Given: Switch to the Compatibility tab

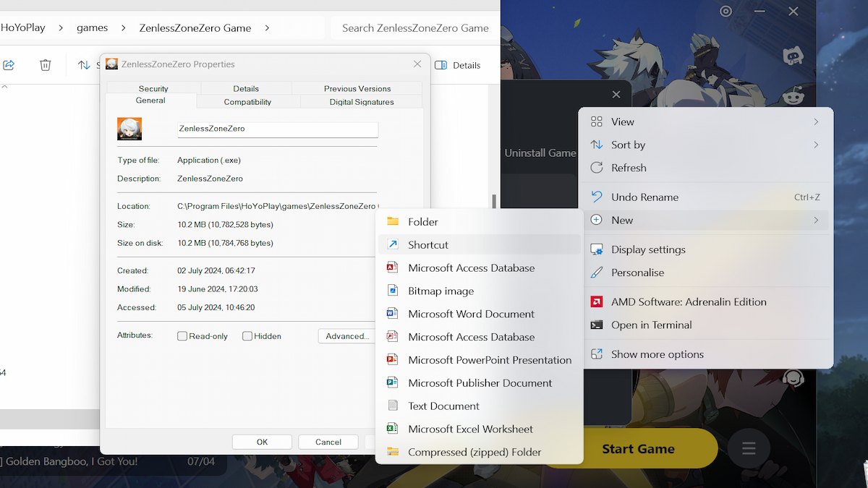Looking at the screenshot, I should tap(247, 102).
